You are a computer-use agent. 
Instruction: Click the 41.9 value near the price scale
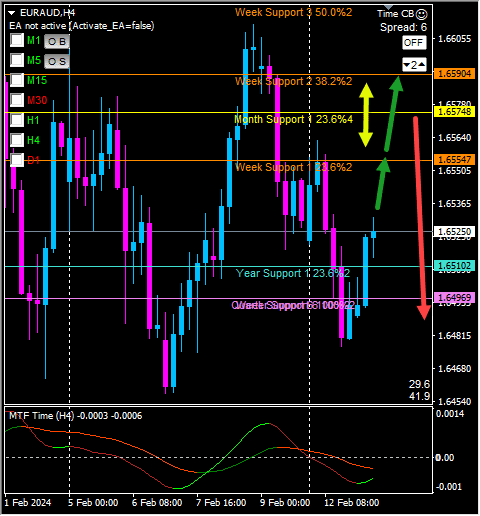pyautogui.click(x=419, y=396)
